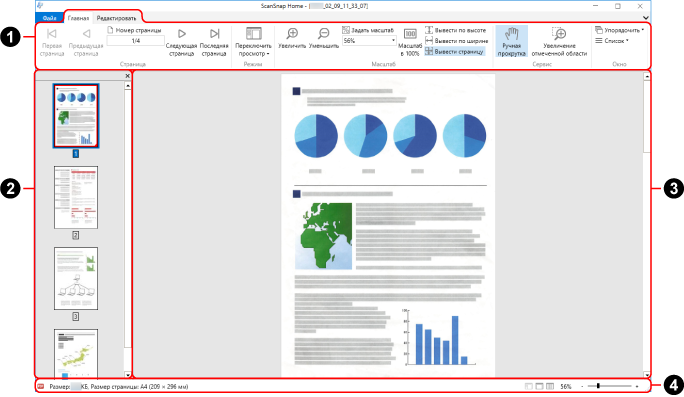The image size is (684, 397).
Task: Switch to the Редактировать tab
Action: click(x=116, y=18)
